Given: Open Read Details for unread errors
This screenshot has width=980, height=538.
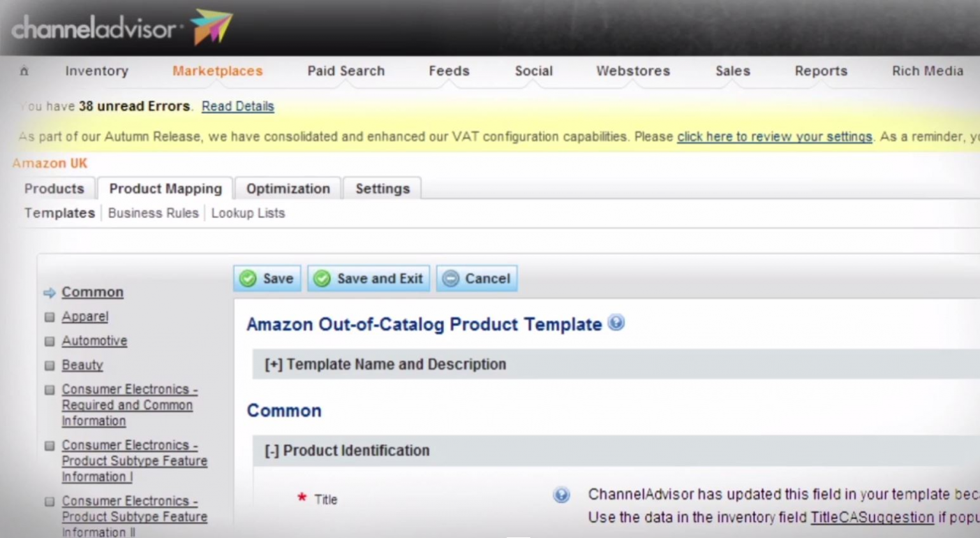Looking at the screenshot, I should (x=237, y=106).
